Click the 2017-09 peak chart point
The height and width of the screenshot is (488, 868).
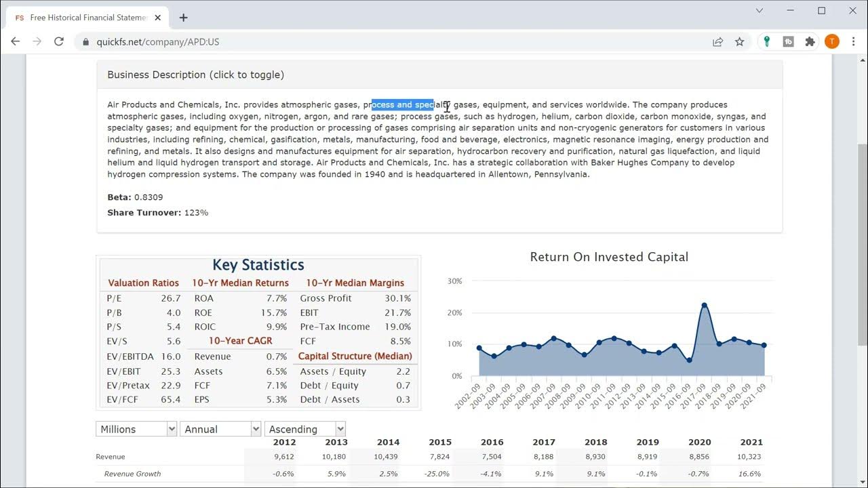(705, 306)
